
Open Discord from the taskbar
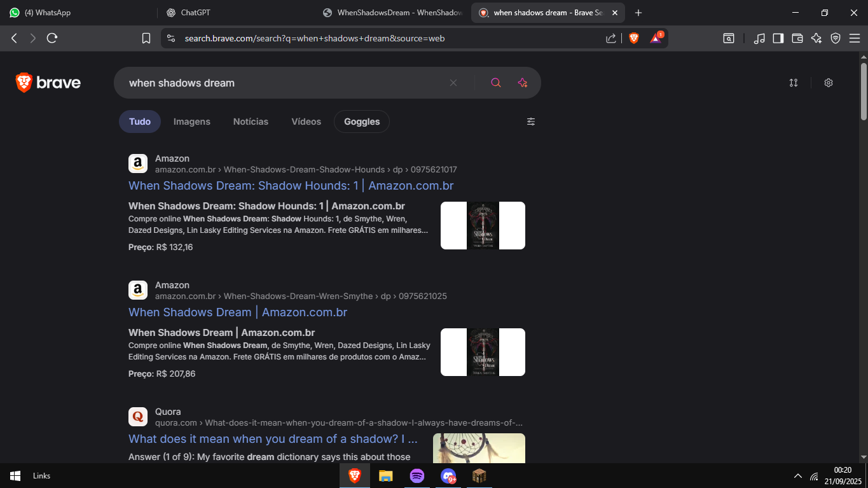448,476
